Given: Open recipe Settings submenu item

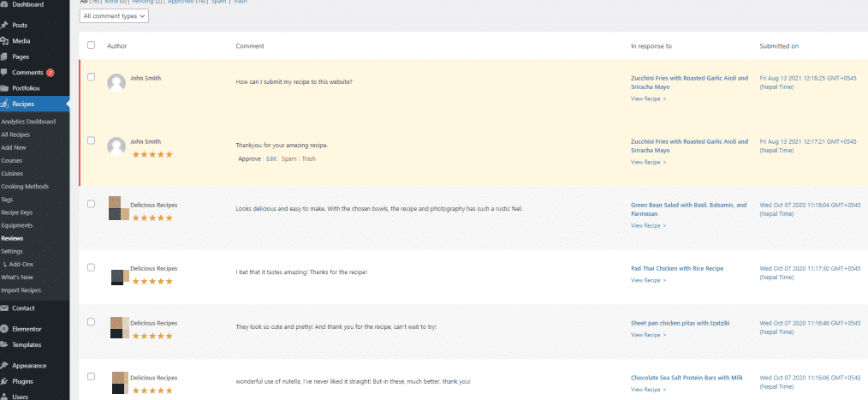Looking at the screenshot, I should coord(12,252).
